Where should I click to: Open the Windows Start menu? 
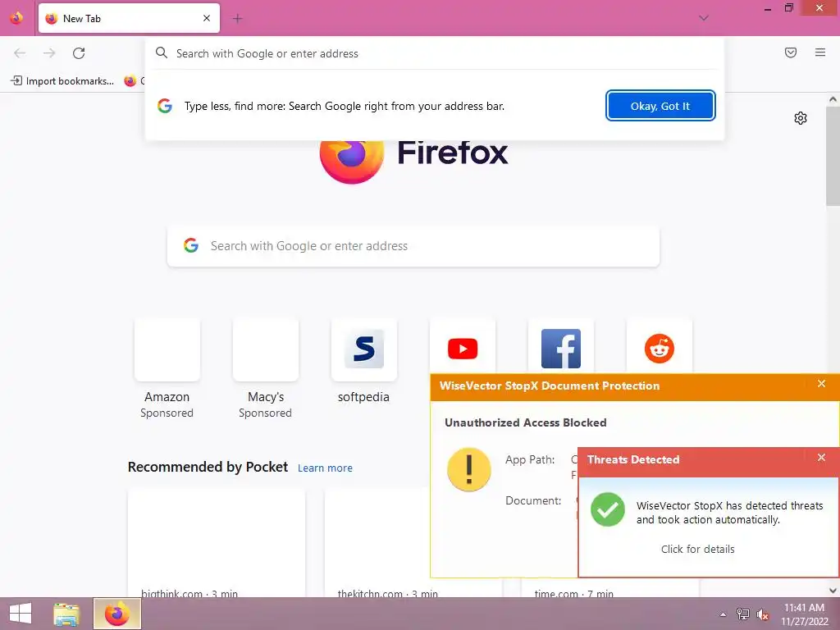point(21,614)
